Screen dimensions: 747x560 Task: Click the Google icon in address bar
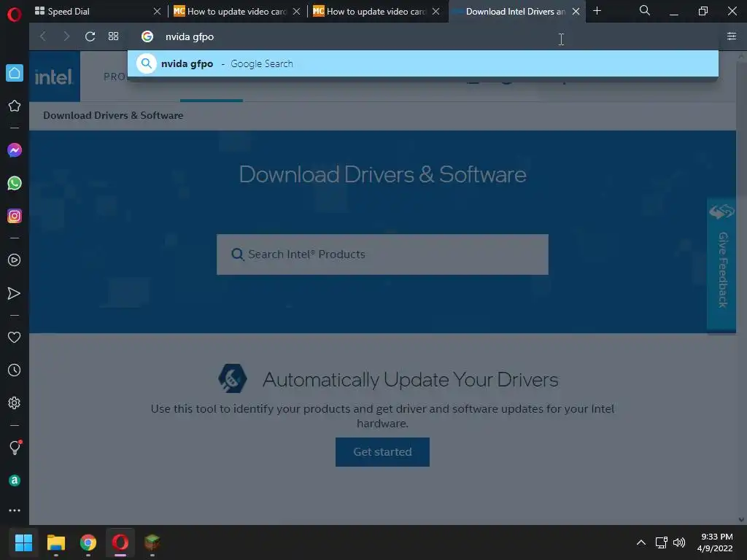pyautogui.click(x=147, y=36)
